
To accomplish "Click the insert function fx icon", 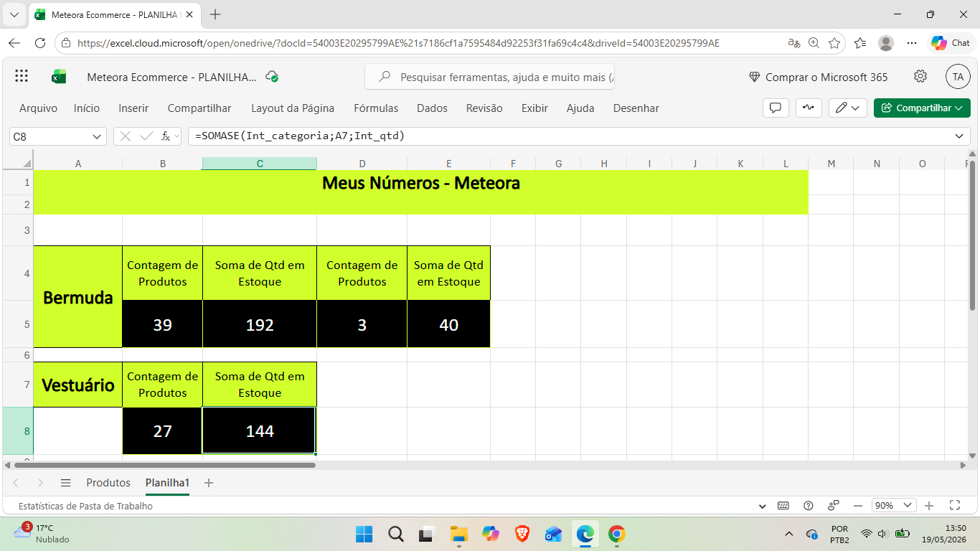I will (166, 136).
